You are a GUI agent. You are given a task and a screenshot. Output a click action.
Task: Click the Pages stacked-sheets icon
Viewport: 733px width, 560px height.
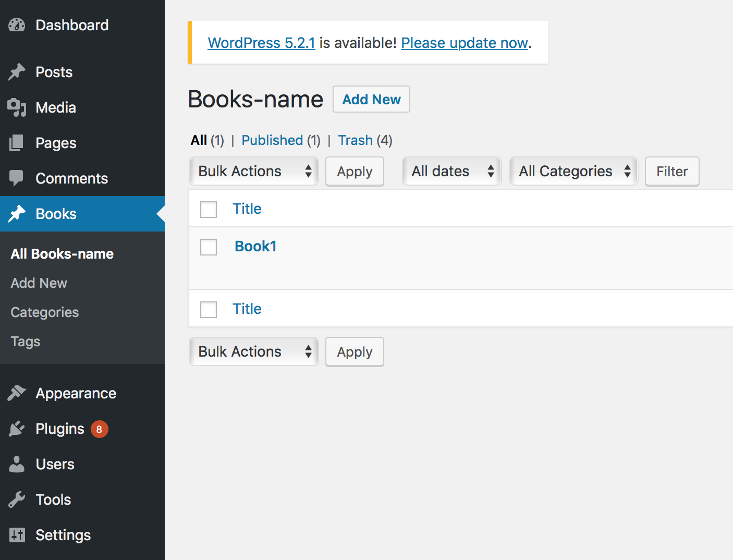tap(17, 143)
